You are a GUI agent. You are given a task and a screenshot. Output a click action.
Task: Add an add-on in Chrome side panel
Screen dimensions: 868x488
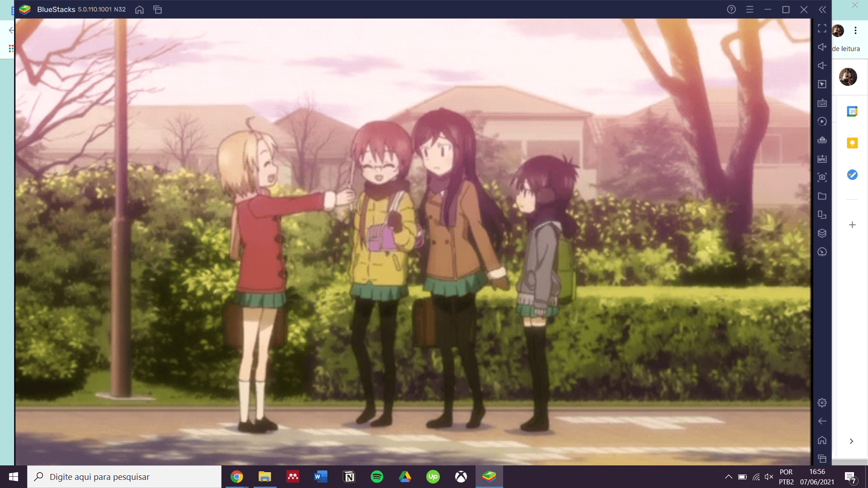(x=852, y=225)
